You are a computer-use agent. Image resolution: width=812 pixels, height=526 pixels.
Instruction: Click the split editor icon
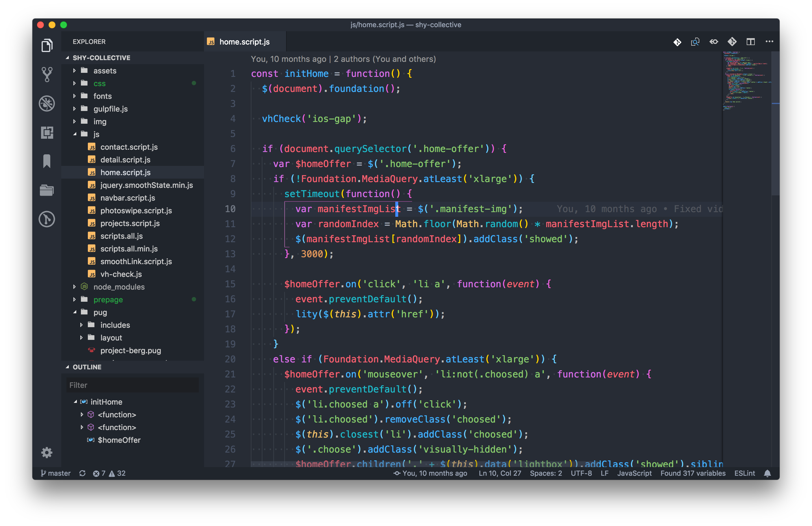click(750, 42)
